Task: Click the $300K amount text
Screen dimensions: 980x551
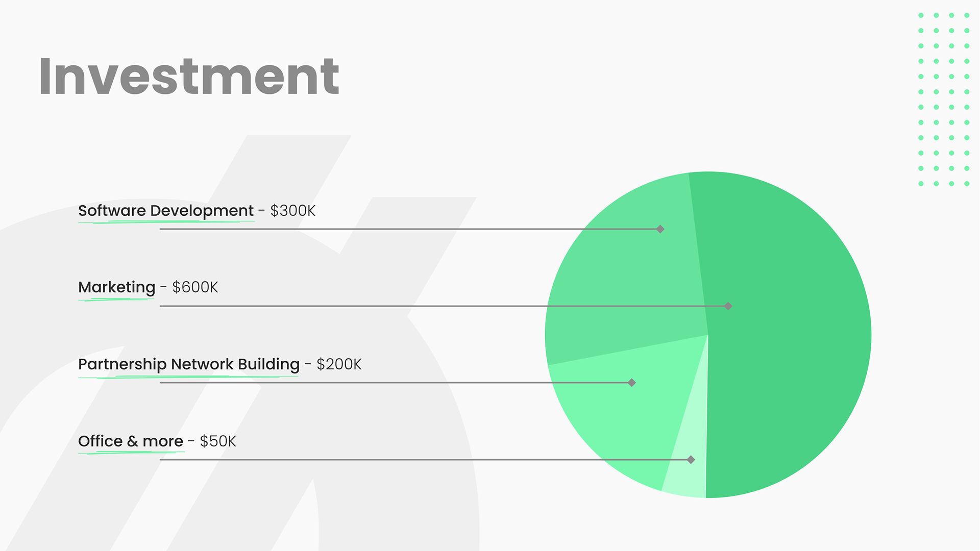Action: click(292, 210)
